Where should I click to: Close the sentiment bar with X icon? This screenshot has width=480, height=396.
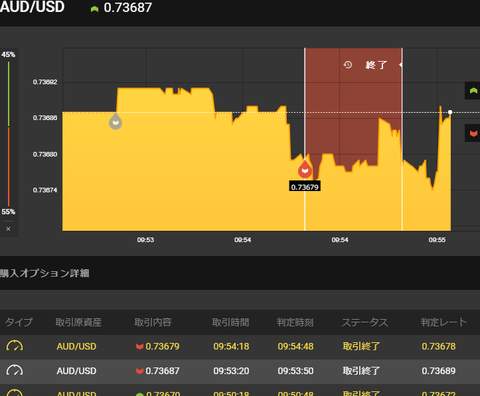(8, 229)
